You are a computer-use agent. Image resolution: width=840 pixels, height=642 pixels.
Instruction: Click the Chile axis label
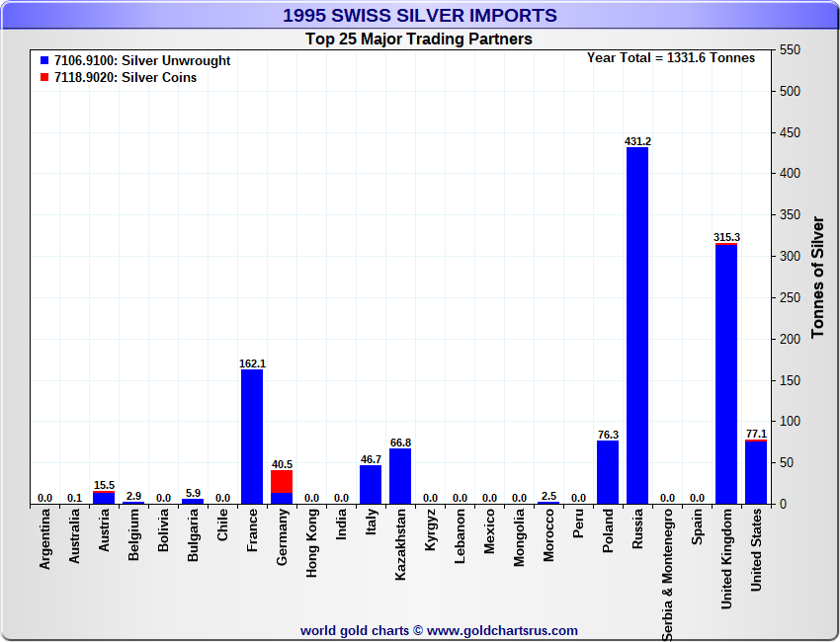point(222,524)
